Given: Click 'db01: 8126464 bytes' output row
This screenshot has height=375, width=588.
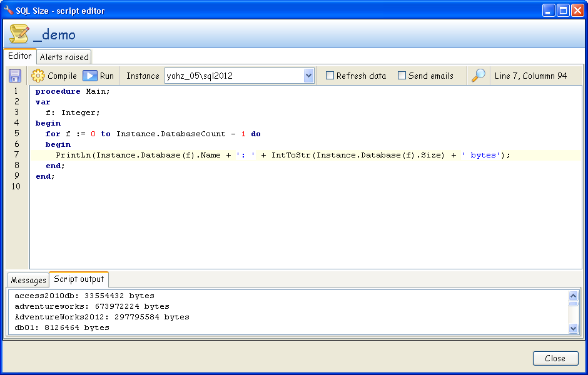Looking at the screenshot, I should tap(62, 327).
